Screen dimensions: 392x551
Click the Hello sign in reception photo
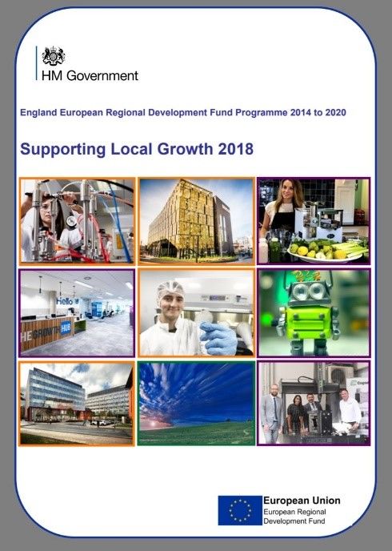[66, 301]
